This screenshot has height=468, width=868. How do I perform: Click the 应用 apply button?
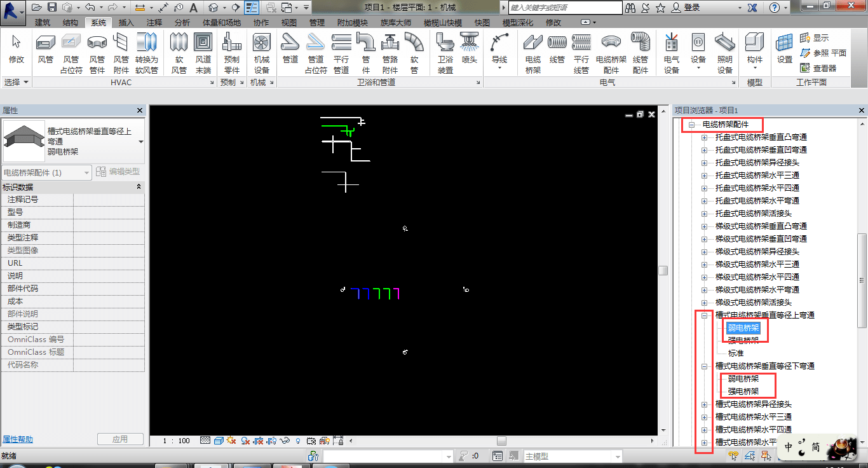pos(120,439)
